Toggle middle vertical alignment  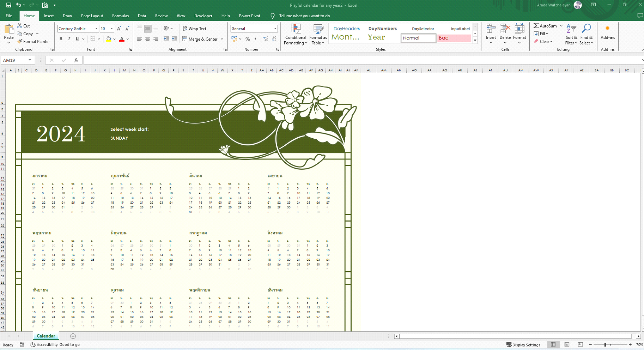coord(148,29)
